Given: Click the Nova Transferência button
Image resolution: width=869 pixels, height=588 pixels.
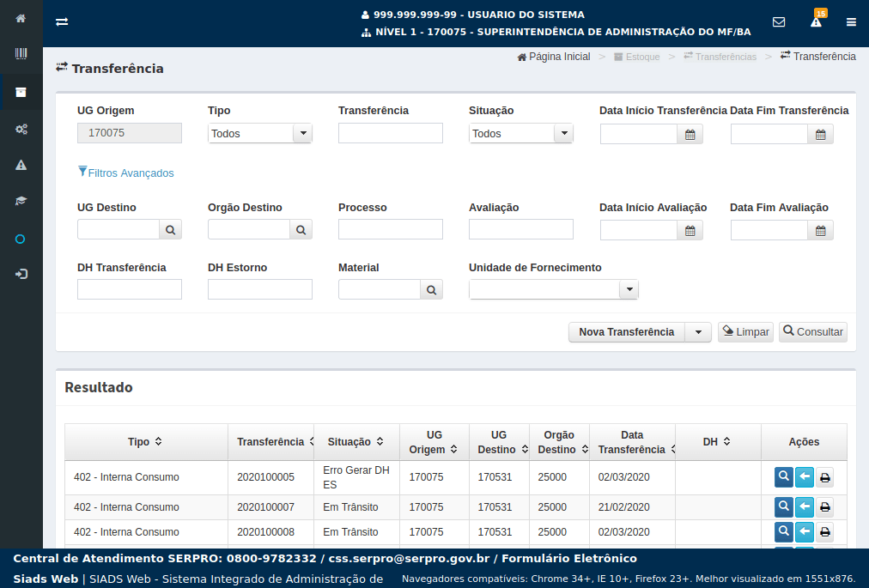Looking at the screenshot, I should [627, 332].
